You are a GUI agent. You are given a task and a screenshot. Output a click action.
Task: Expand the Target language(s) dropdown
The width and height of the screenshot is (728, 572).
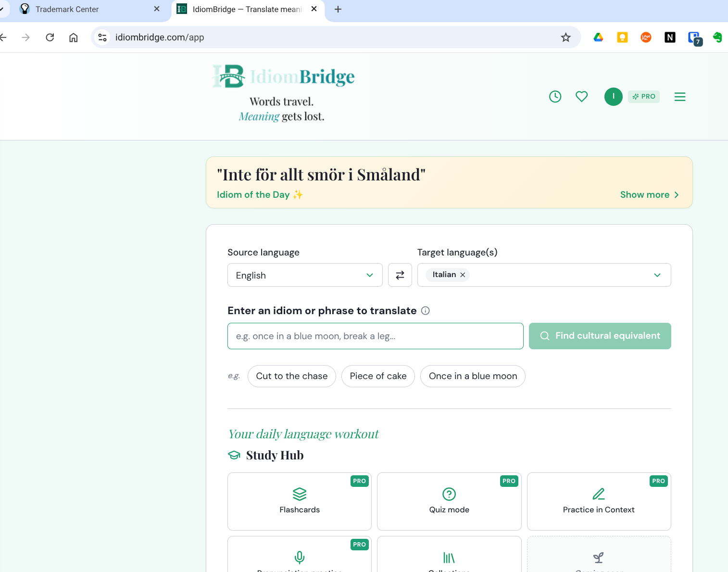click(657, 275)
